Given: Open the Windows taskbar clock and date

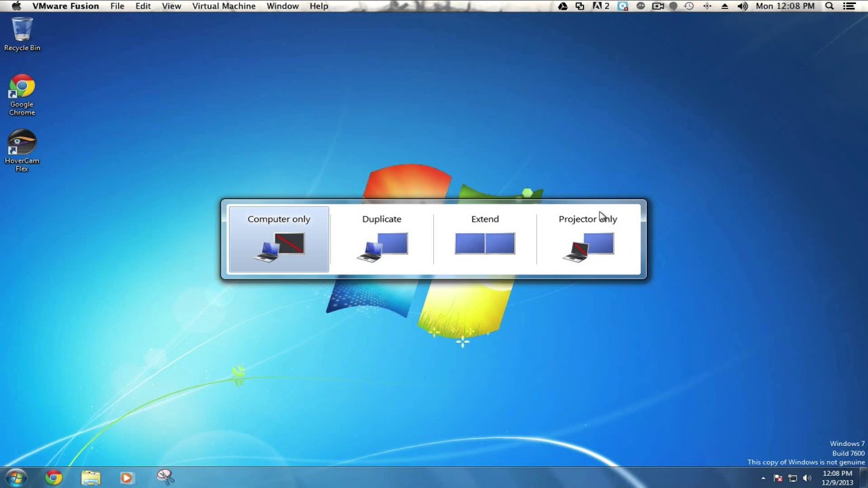Looking at the screenshot, I should pos(837,478).
